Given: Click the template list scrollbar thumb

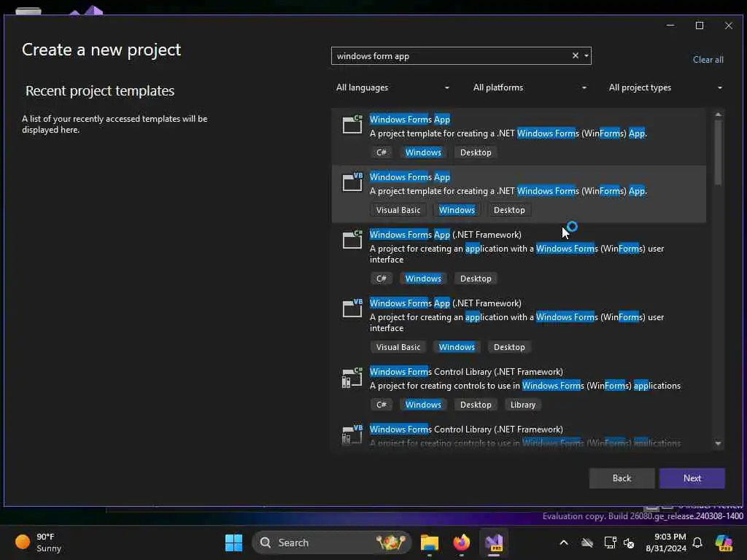Looking at the screenshot, I should [718, 152].
